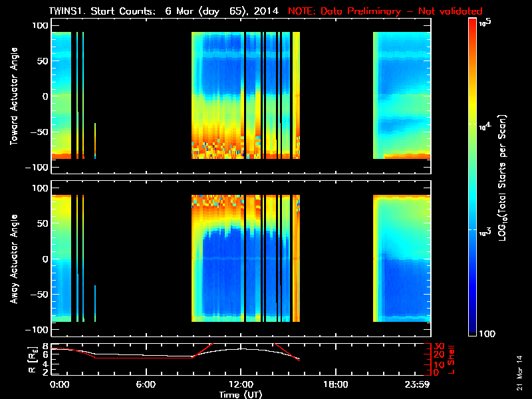Click the 12:00 tick label on the time axis
The width and height of the screenshot is (532, 399).
click(x=241, y=385)
